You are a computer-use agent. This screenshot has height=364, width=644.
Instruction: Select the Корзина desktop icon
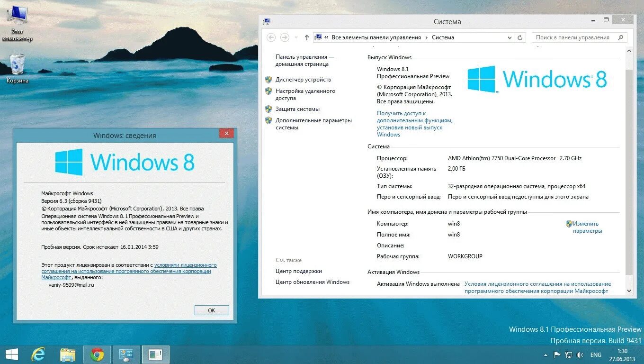[17, 69]
